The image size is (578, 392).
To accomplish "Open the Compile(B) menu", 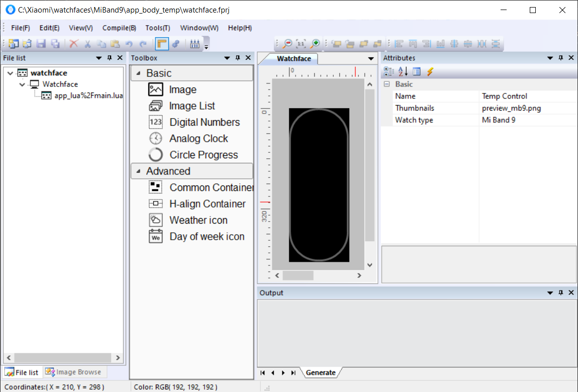I will click(119, 28).
